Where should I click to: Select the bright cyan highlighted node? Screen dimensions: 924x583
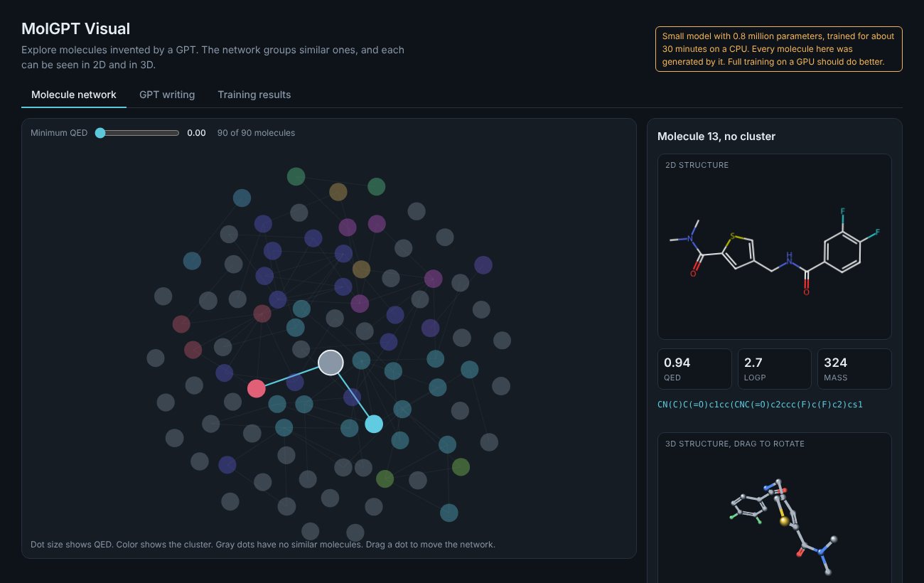pos(374,424)
